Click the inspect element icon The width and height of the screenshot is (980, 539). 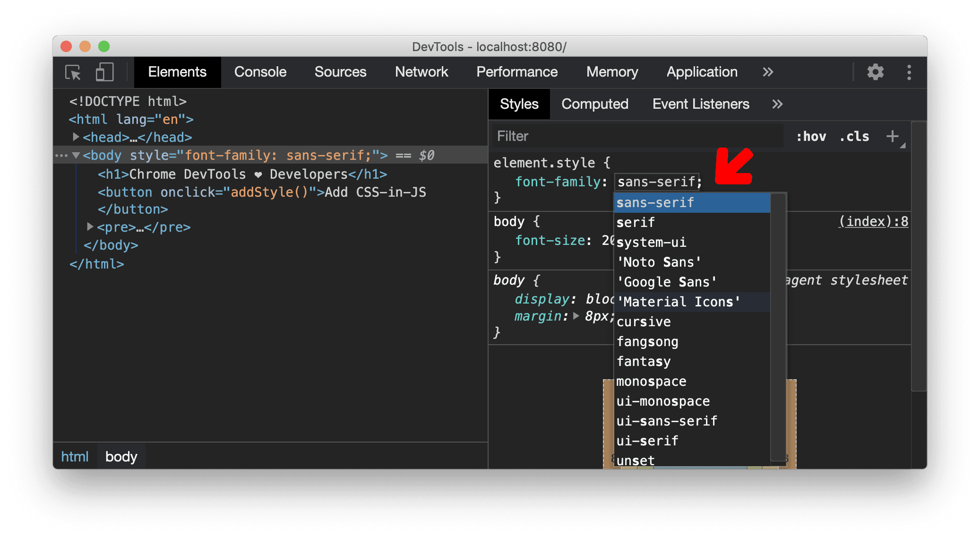[74, 72]
